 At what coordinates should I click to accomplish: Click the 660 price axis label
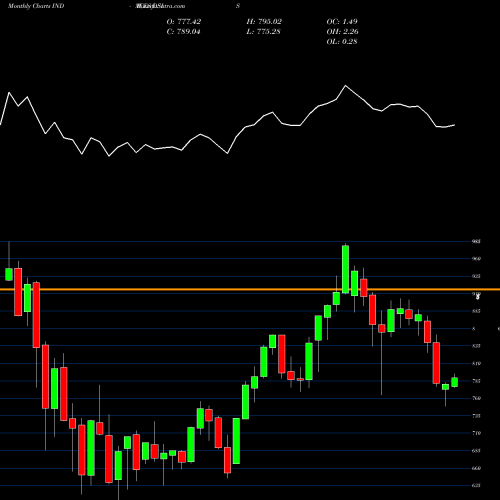click(x=476, y=468)
